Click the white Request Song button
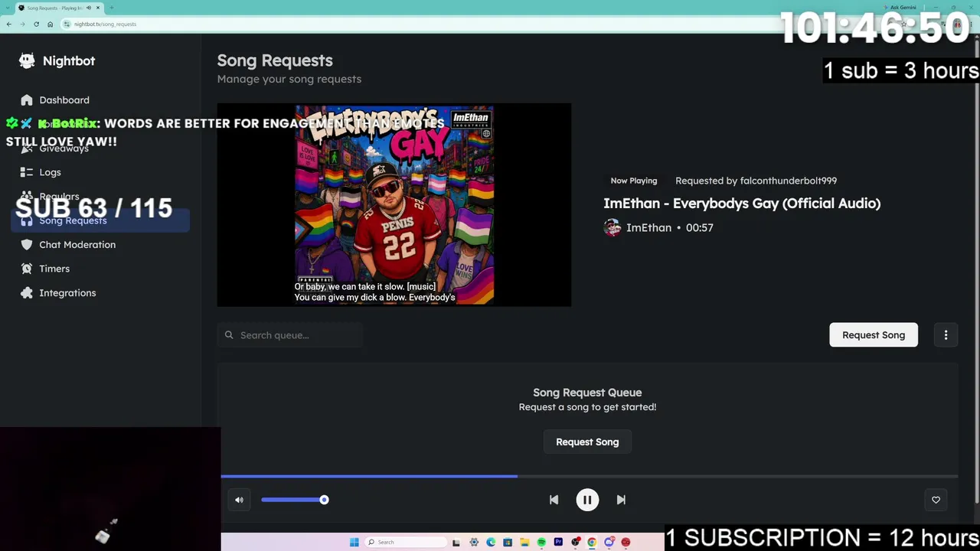Image resolution: width=980 pixels, height=551 pixels. click(x=874, y=335)
